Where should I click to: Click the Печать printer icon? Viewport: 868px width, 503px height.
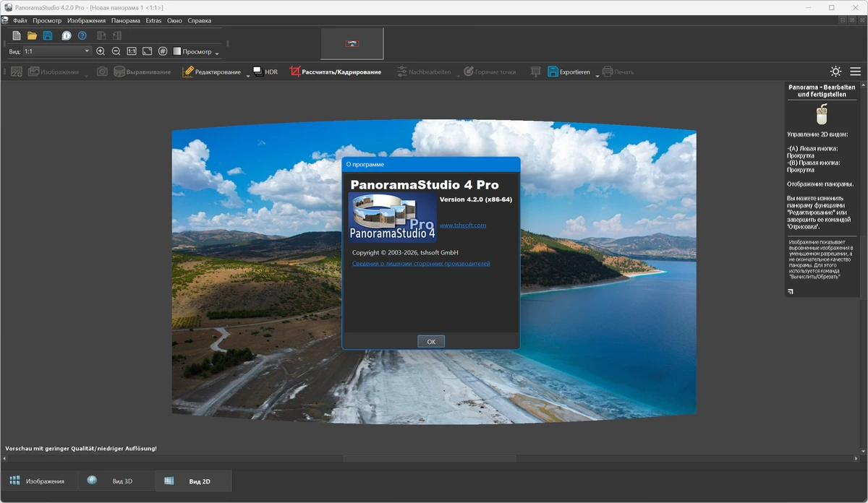tap(608, 72)
